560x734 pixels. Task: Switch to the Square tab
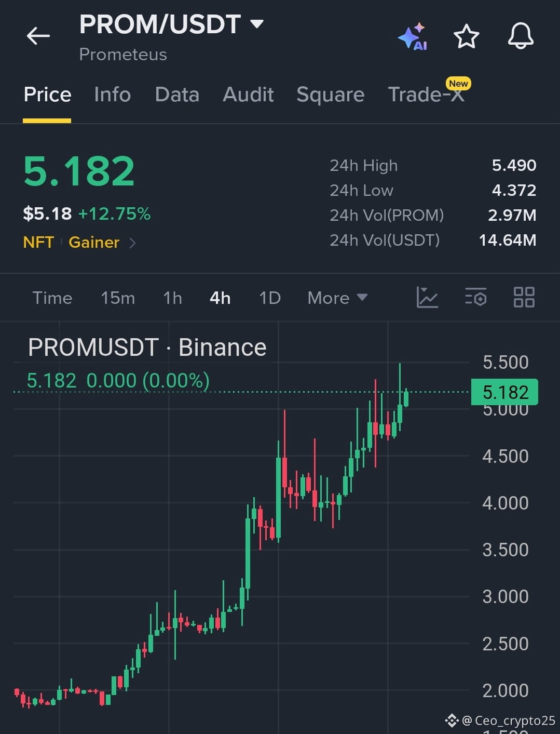[330, 95]
